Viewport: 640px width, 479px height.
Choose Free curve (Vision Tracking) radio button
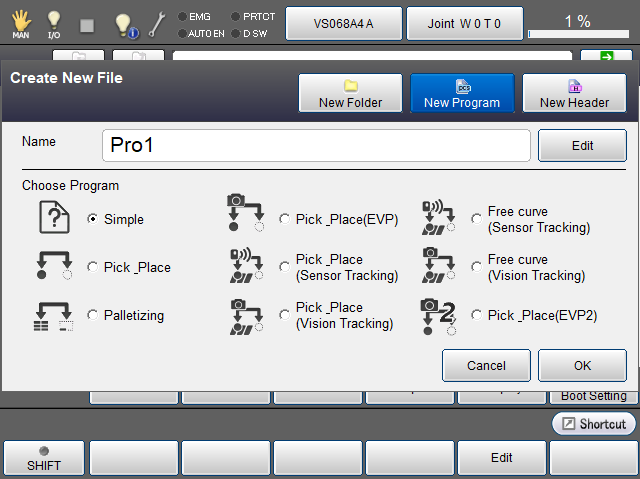pyautogui.click(x=477, y=268)
